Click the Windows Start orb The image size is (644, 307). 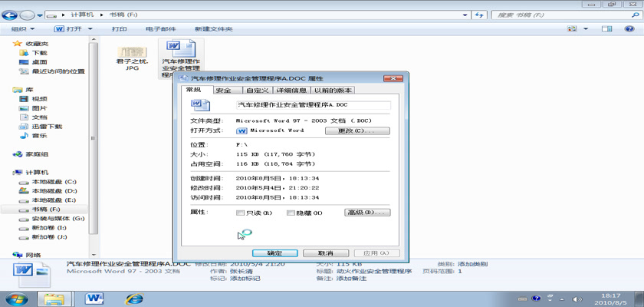tap(15, 298)
